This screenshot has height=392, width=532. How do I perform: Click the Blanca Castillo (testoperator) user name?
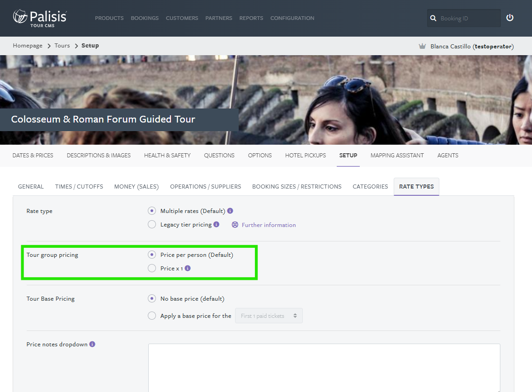(472, 46)
